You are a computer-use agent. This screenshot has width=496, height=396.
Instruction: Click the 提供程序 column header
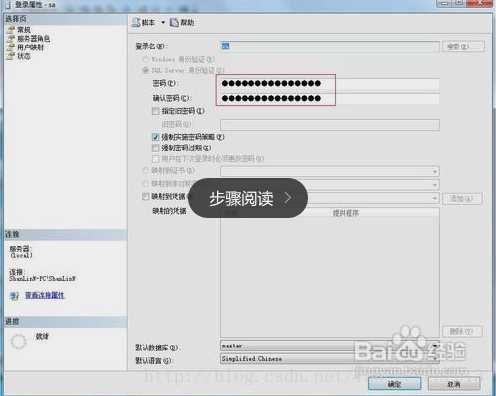coord(345,213)
